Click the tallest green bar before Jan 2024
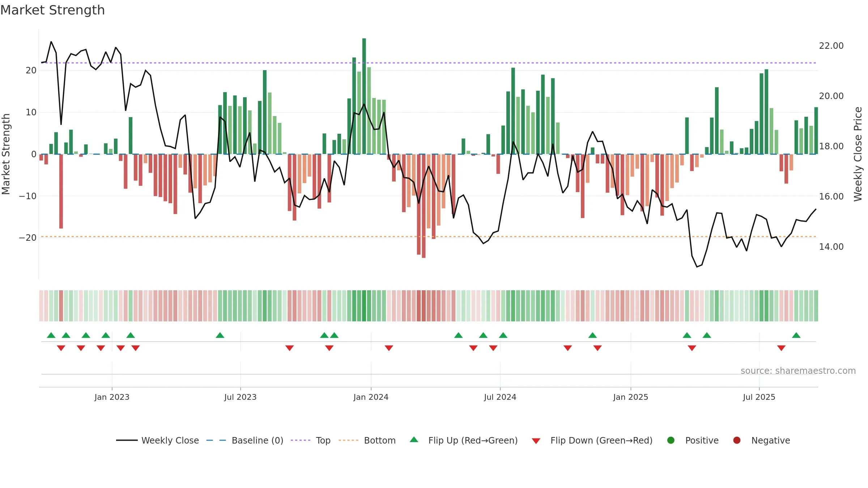Image resolution: width=868 pixels, height=488 pixels. coord(364,96)
